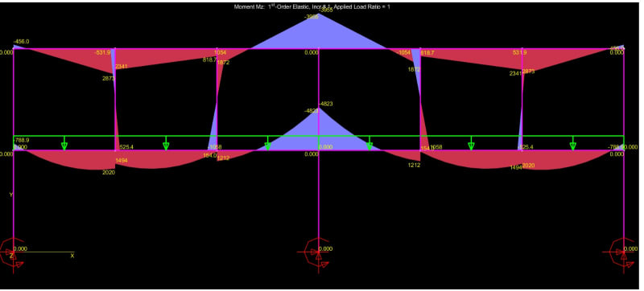Select the -1054 moment value label
Viewport: 644px width, 291px height.
[404, 52]
